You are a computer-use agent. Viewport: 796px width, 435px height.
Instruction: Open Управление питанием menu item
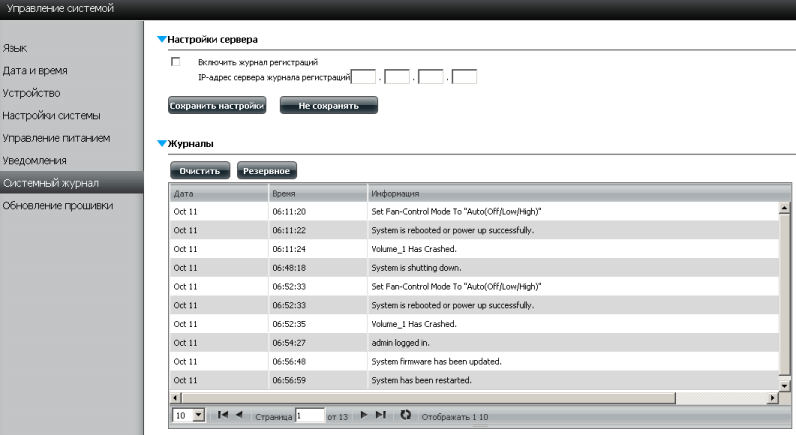coord(56,138)
